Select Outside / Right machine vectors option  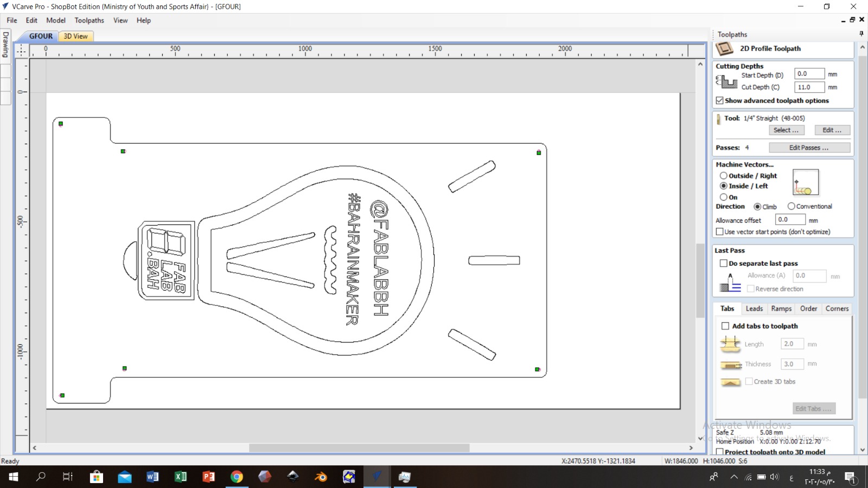[x=724, y=176]
